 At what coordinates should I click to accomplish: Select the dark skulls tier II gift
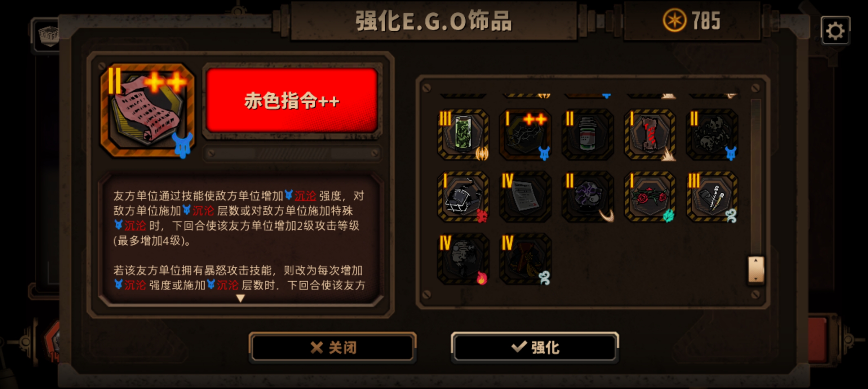(712, 134)
